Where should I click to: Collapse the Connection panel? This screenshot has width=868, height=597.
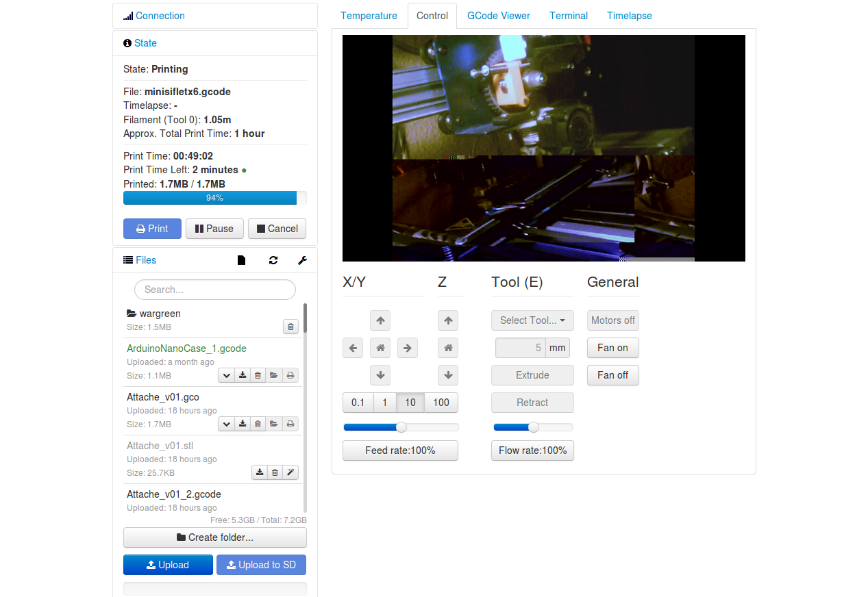click(x=160, y=16)
